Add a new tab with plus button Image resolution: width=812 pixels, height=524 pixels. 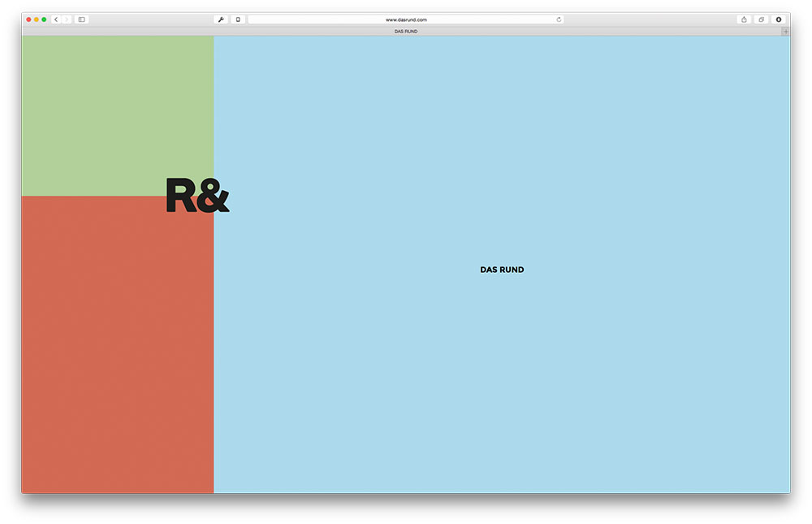click(x=785, y=32)
